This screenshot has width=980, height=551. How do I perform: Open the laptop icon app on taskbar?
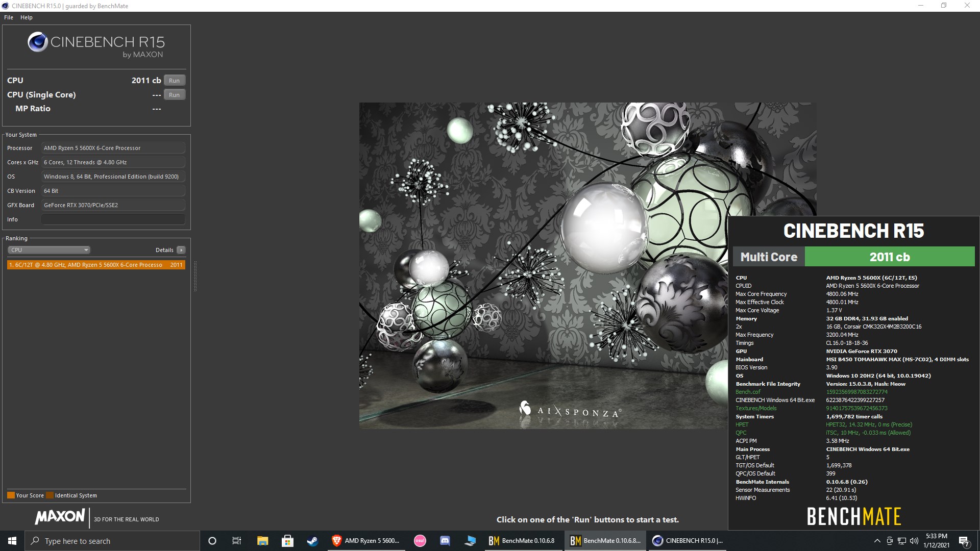pos(470,541)
